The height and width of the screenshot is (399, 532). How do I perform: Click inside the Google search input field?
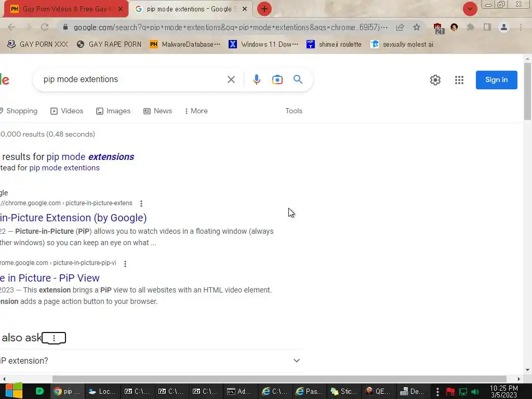tap(132, 79)
